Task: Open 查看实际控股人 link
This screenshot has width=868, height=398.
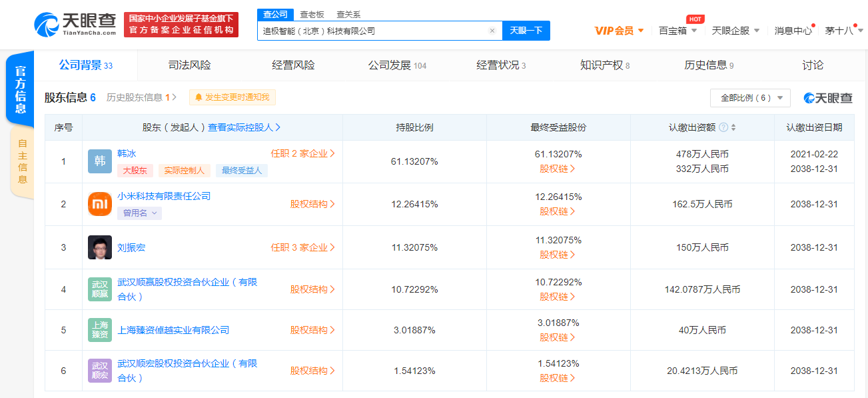Action: coord(244,127)
